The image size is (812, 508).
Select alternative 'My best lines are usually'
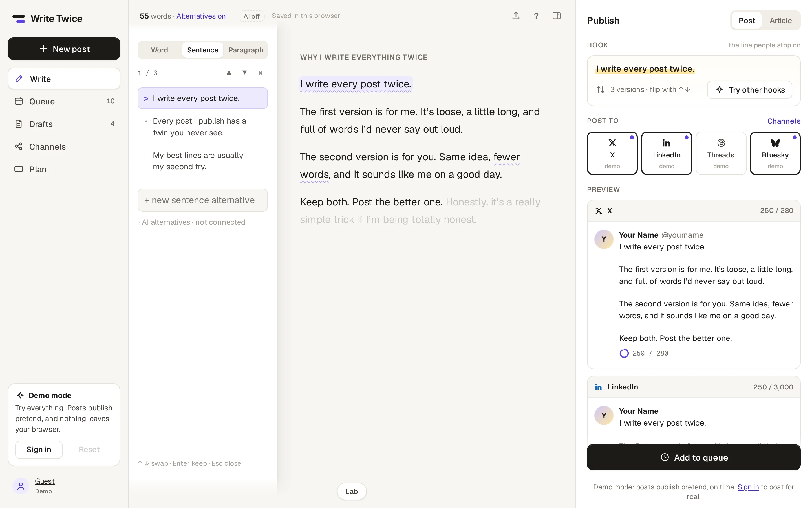202,161
